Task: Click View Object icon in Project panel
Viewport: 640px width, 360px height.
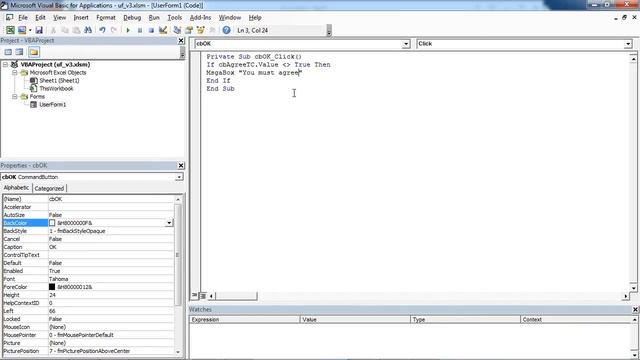Action: tap(19, 52)
